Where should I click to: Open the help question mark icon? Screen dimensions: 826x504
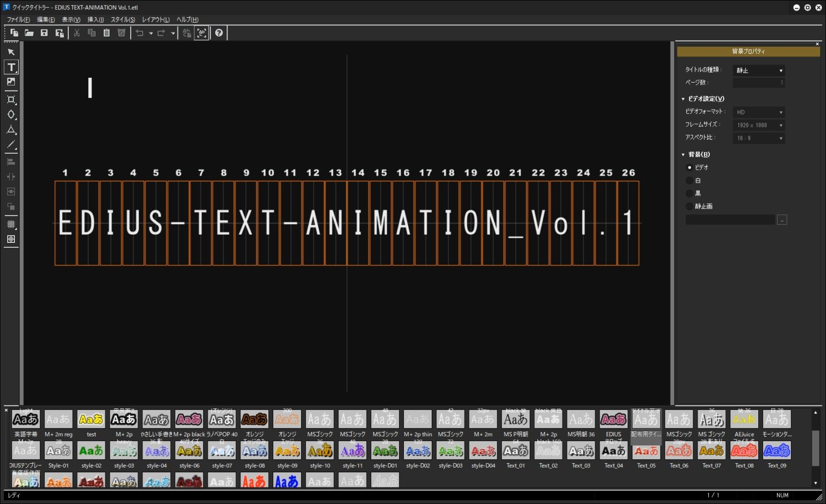tap(219, 33)
